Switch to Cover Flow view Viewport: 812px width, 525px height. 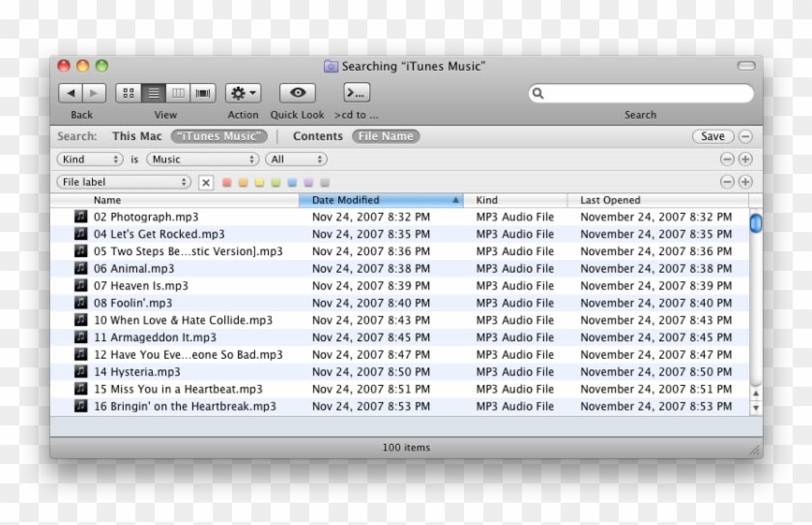point(203,93)
